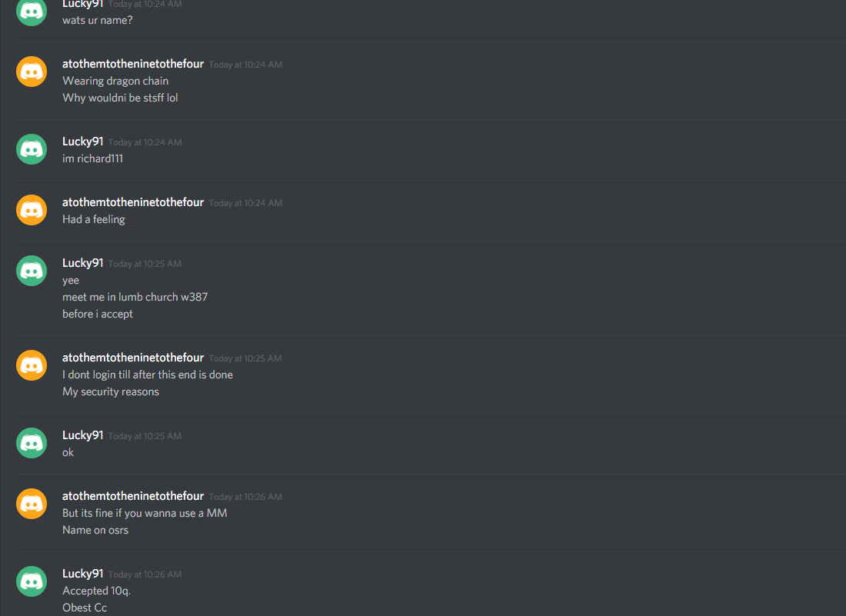
Task: Click green avatar beside the "ok" message
Action: tap(32, 444)
